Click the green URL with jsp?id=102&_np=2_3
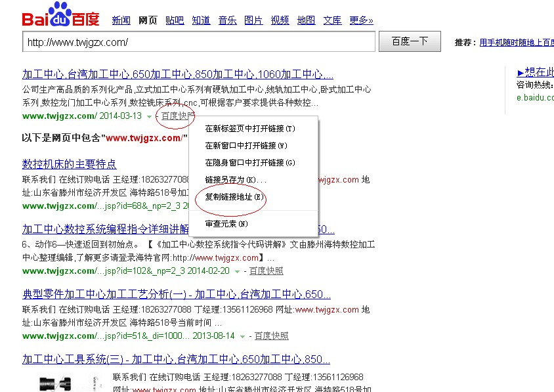The width and height of the screenshot is (554, 392). (126, 271)
